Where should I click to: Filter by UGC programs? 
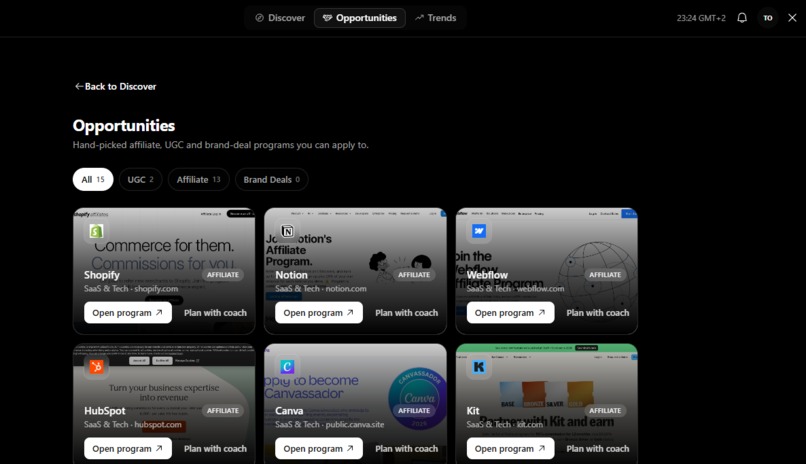tap(140, 179)
